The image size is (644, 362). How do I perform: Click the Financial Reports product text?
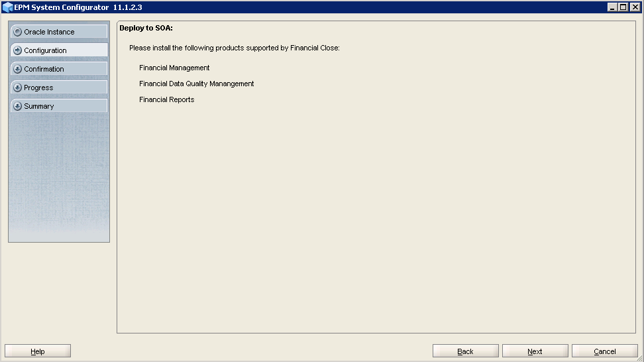(x=166, y=99)
